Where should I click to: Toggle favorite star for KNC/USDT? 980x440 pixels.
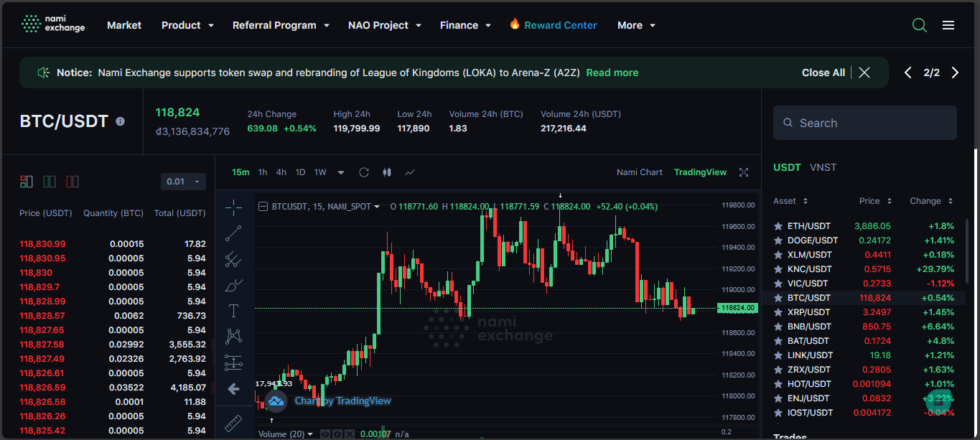click(778, 269)
